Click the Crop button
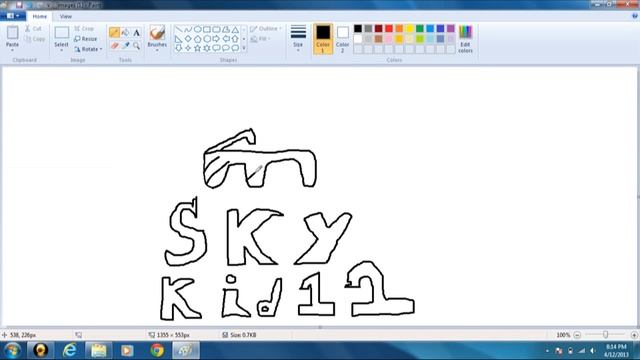 84,29
